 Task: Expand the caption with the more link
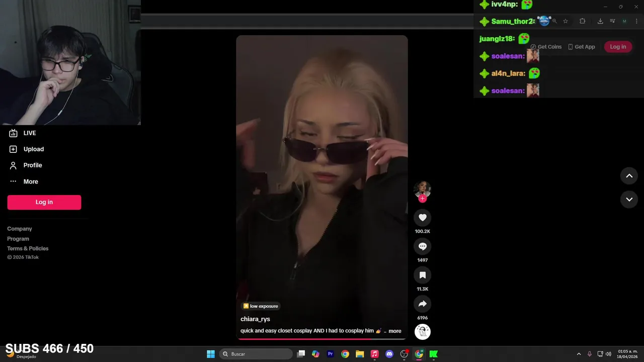click(395, 331)
